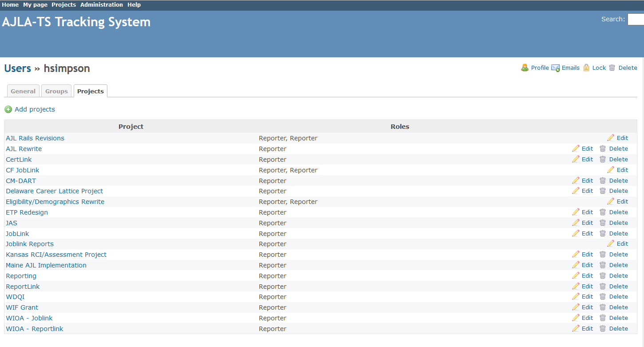The image size is (644, 347).
Task: Click Edit link in Kansas RCI/Assessment row
Action: (x=587, y=254)
